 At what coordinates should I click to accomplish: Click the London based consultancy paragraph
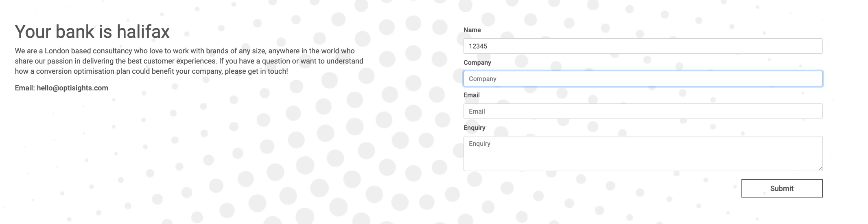pos(189,61)
